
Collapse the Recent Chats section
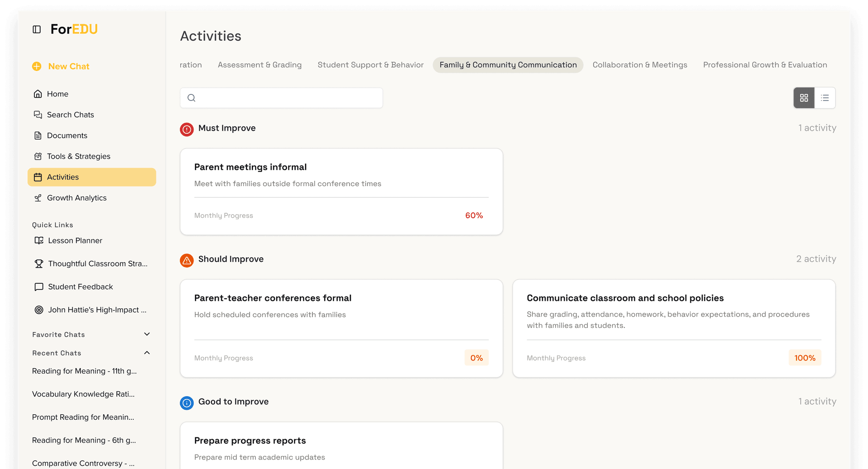click(147, 353)
